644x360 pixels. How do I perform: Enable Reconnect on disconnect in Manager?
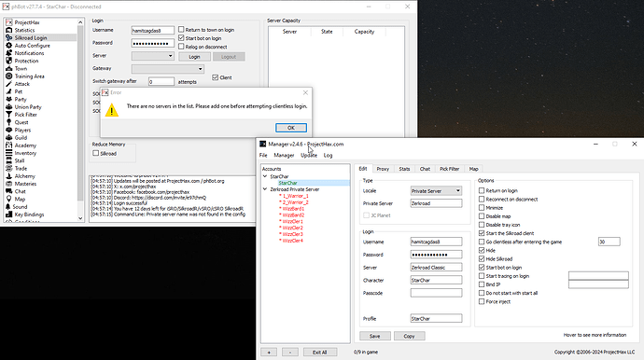482,199
